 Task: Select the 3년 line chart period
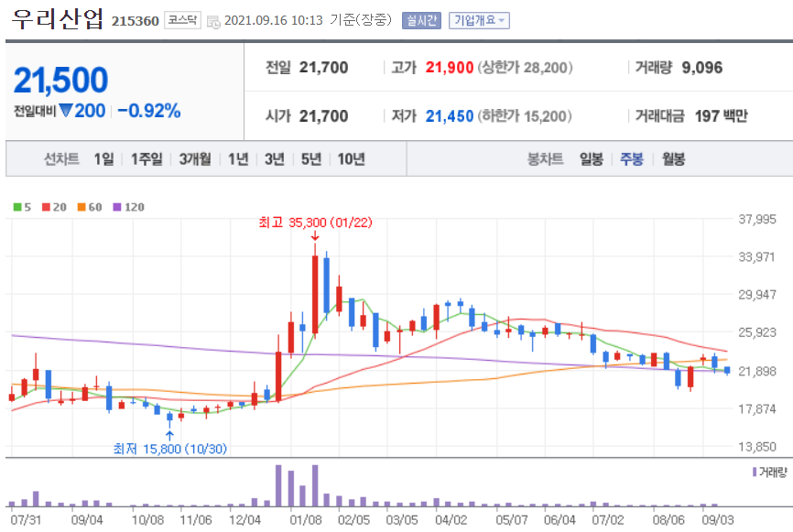coord(275,159)
